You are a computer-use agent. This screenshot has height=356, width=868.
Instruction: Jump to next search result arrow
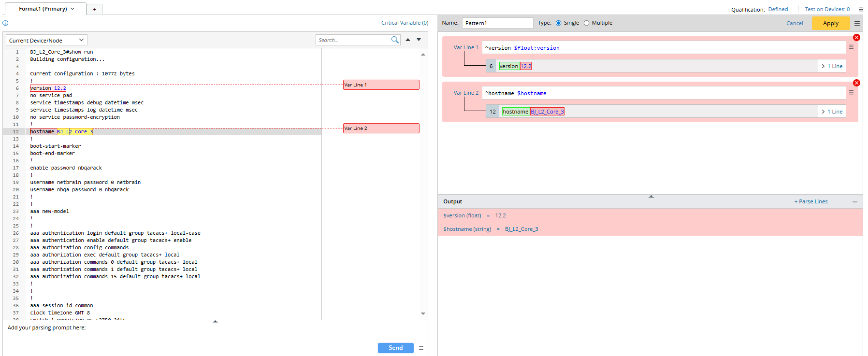[x=419, y=40]
